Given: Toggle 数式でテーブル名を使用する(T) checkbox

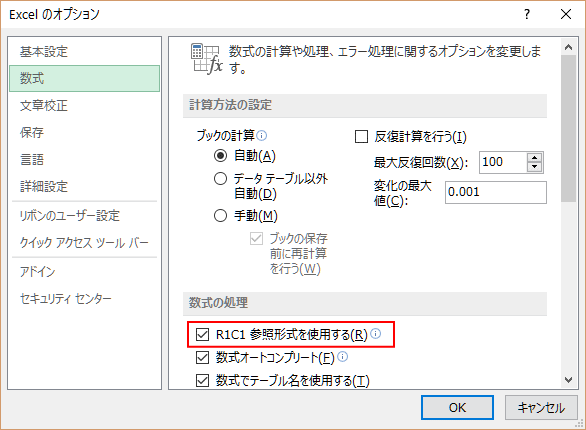Looking at the screenshot, I should [202, 381].
